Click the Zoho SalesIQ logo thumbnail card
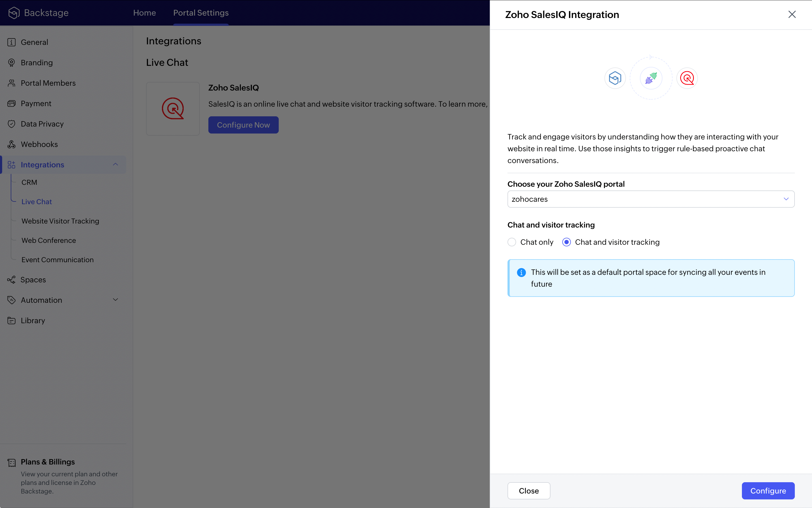812x508 pixels. 173,109
